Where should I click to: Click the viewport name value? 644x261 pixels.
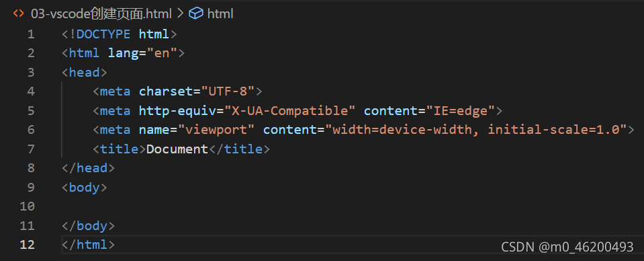216,130
